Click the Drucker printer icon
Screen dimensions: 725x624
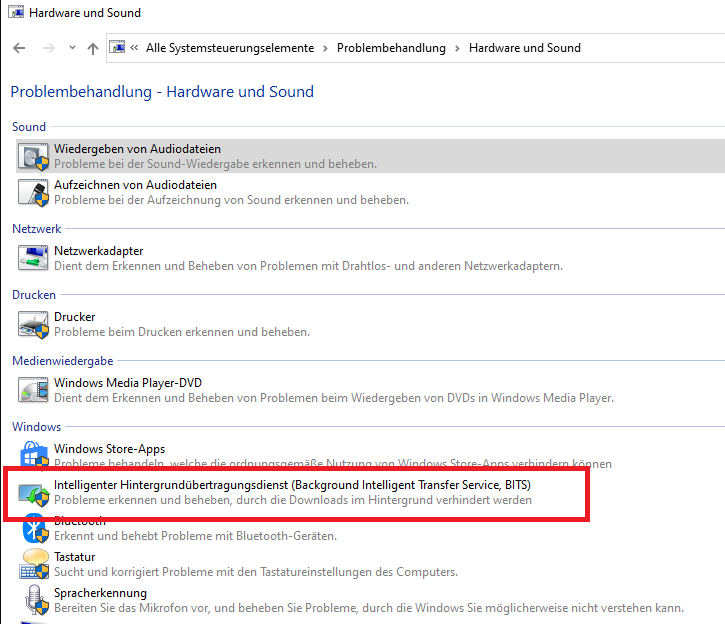[33, 324]
